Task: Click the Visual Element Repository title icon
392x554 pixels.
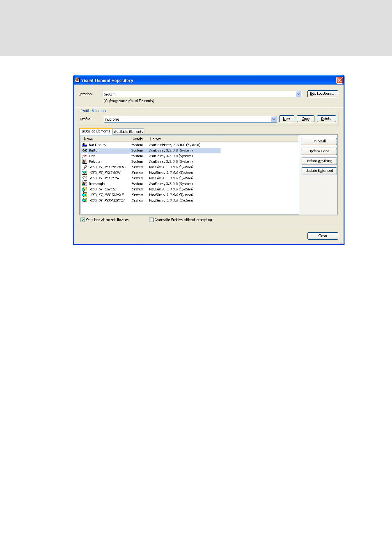Action: (x=77, y=80)
